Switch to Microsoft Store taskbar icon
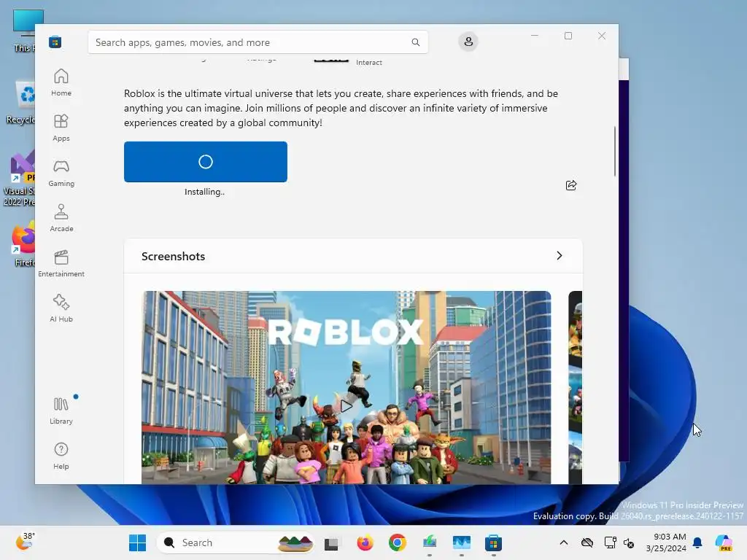This screenshot has height=560, width=747. (493, 542)
